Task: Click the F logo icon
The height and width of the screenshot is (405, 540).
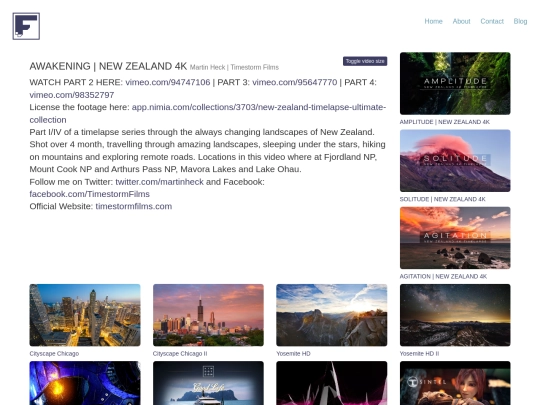Action: click(26, 26)
